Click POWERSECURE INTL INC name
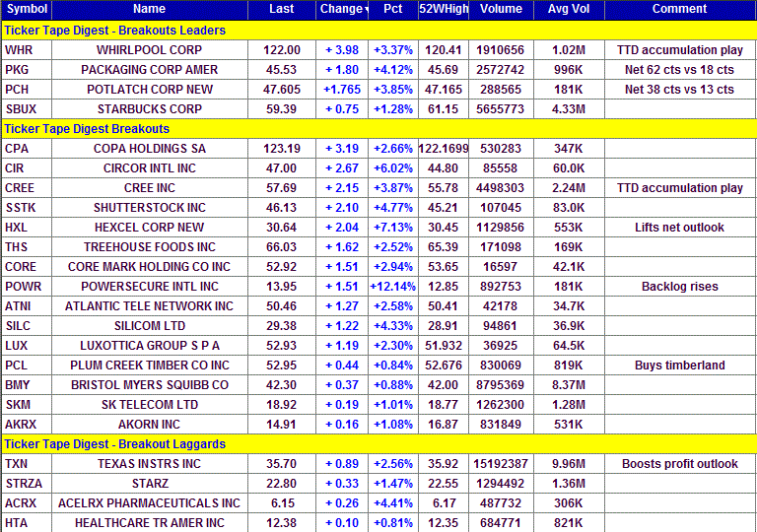The height and width of the screenshot is (532, 757). pos(150,287)
